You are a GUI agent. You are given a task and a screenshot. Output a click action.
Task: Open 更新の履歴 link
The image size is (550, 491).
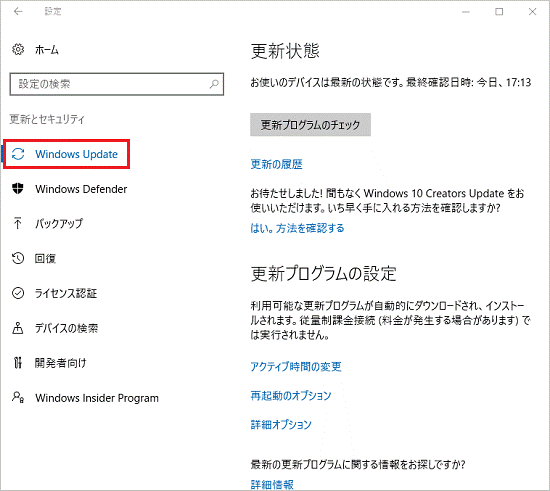pyautogui.click(x=277, y=164)
